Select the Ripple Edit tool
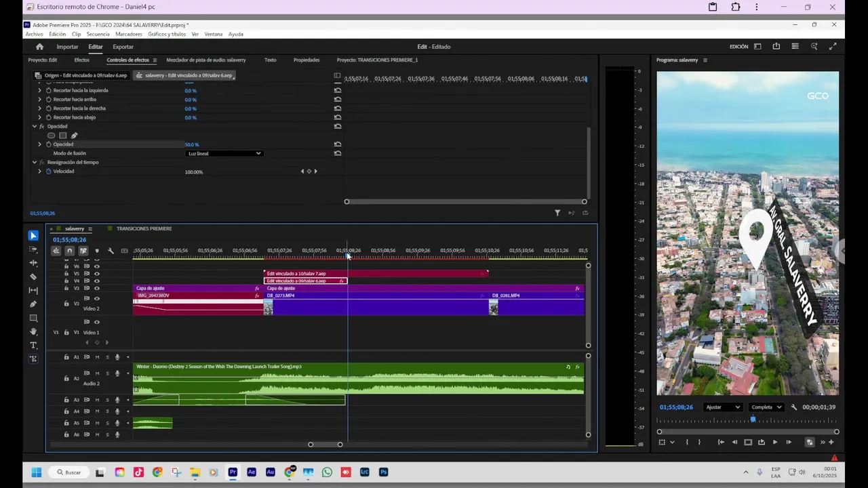 [x=33, y=263]
